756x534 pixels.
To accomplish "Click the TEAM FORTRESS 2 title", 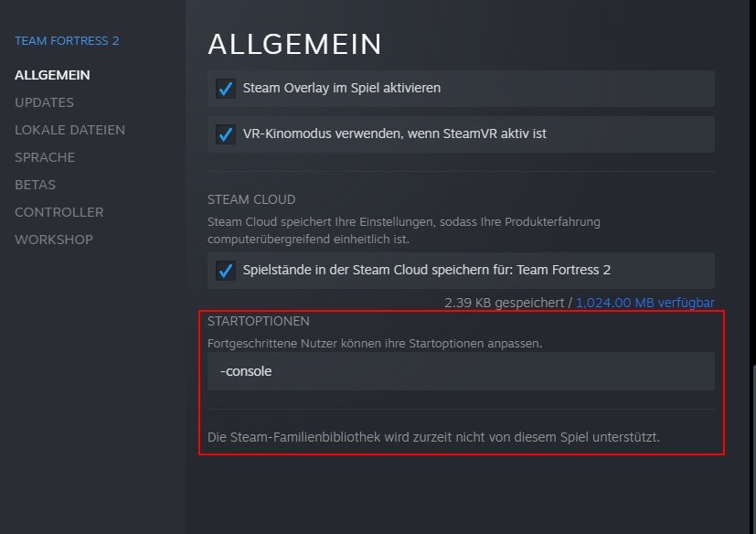I will (67, 41).
